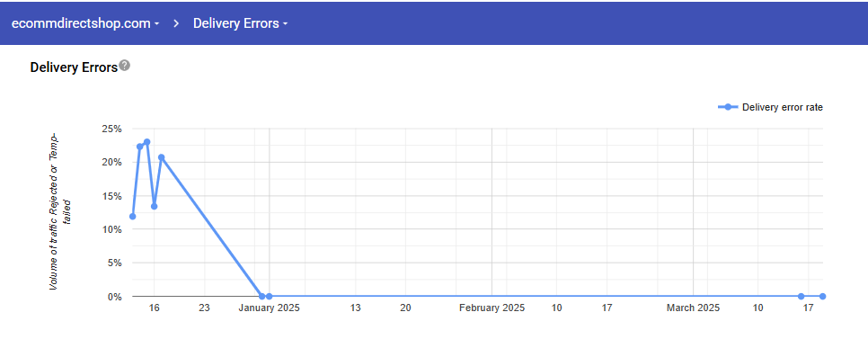Click the Delivery Errors section heading

click(75, 67)
